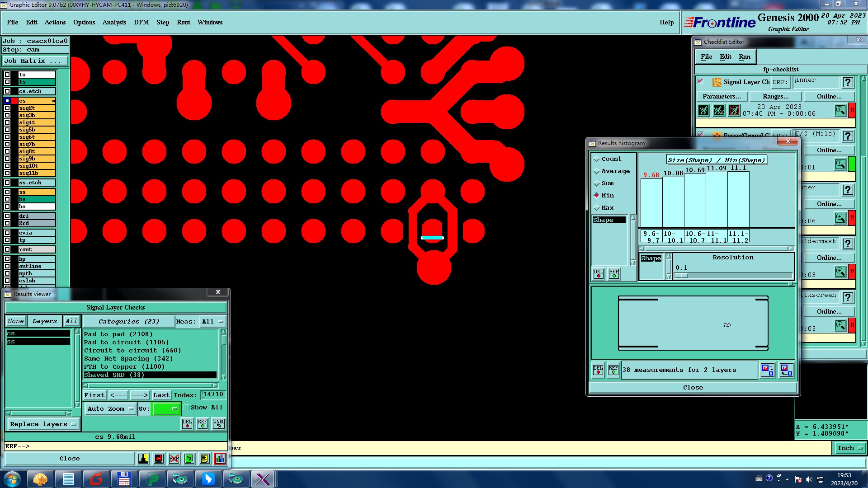Open the Windows Start menu orb

(12, 479)
